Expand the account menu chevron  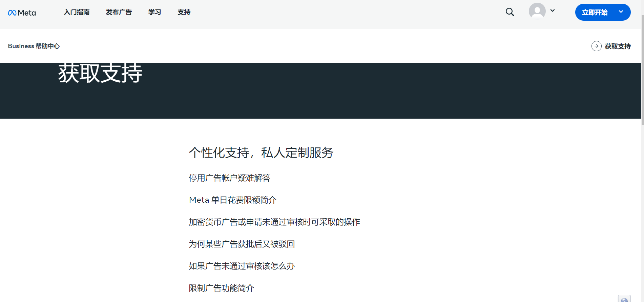553,11
